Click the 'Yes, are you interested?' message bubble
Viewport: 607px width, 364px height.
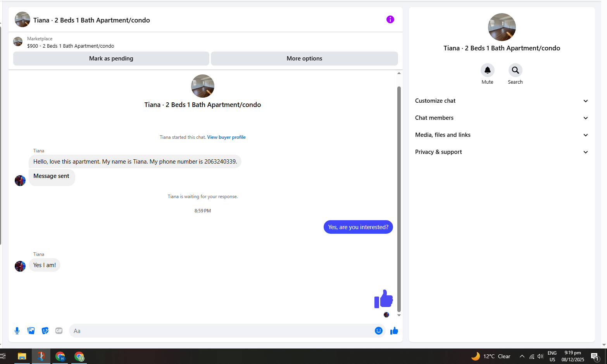click(x=358, y=227)
